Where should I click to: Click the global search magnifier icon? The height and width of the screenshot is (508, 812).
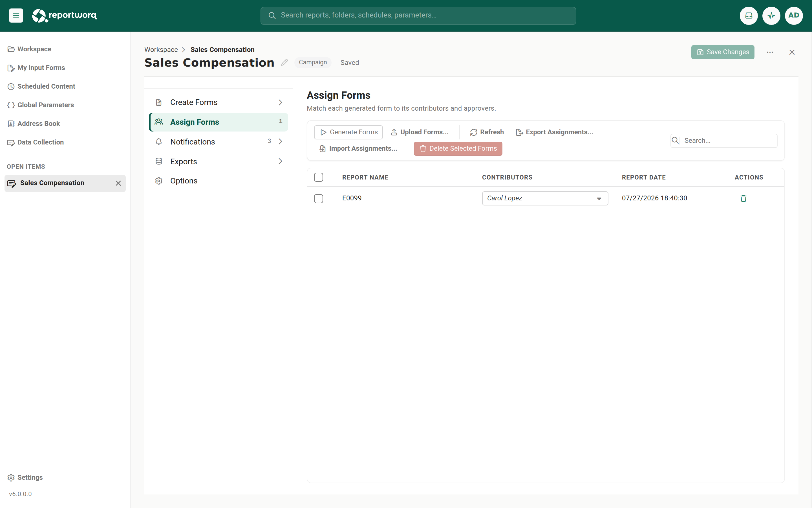(x=272, y=16)
